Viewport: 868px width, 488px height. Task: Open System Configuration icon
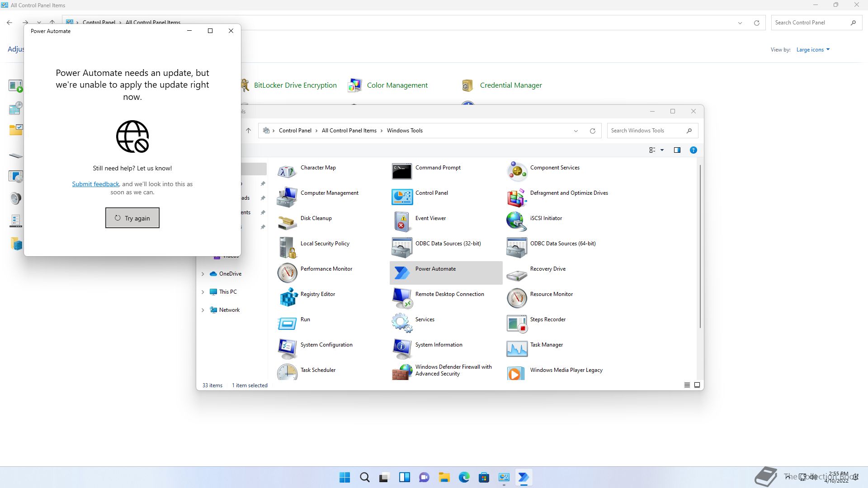[287, 349]
